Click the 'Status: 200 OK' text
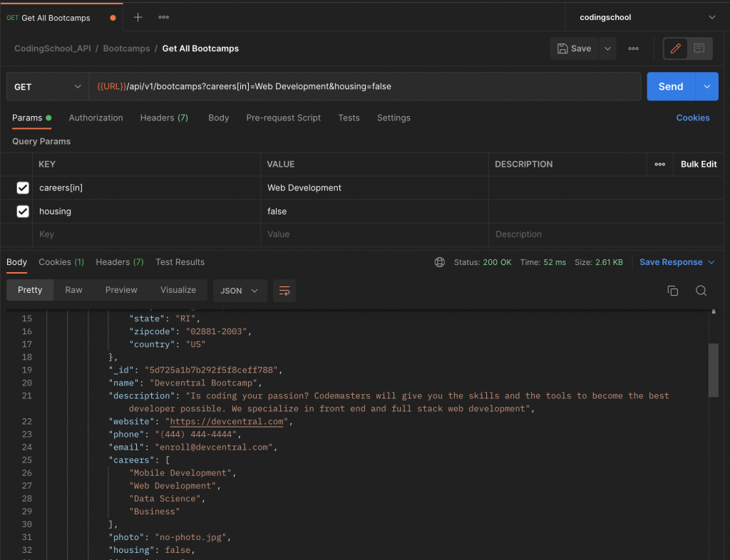This screenshot has width=730, height=560. [x=483, y=262]
